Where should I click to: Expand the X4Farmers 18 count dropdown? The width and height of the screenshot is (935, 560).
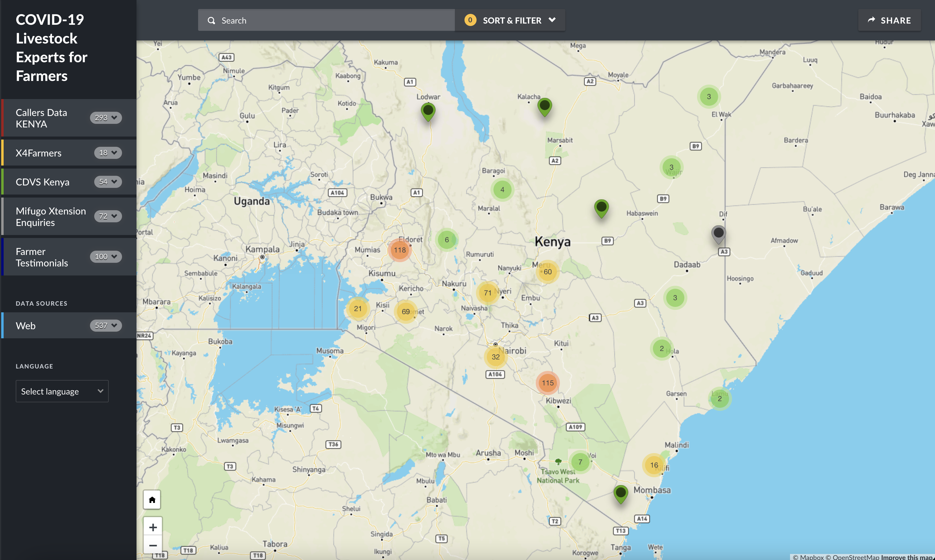click(x=108, y=153)
